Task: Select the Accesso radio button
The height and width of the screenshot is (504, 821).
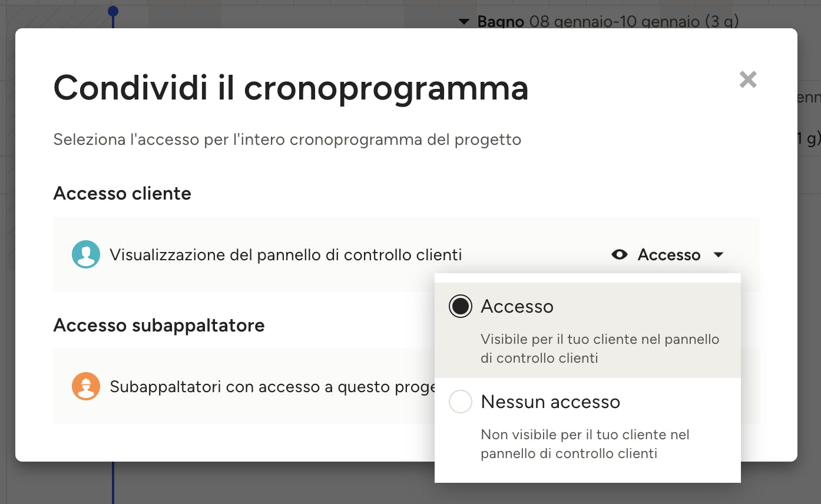Action: 461,306
